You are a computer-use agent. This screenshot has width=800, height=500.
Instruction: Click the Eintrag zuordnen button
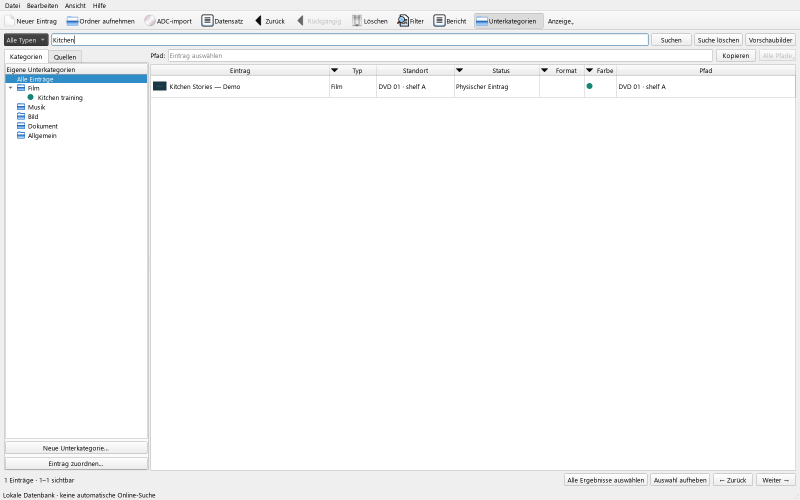tap(76, 464)
